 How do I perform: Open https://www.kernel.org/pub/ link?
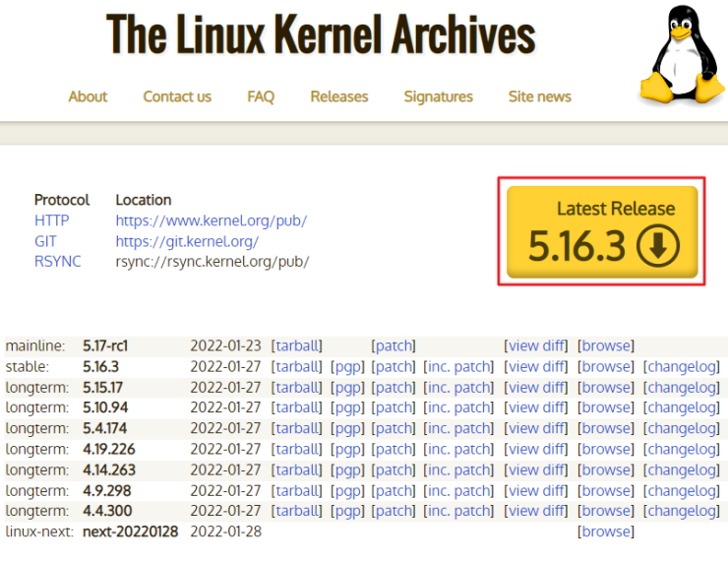212,220
